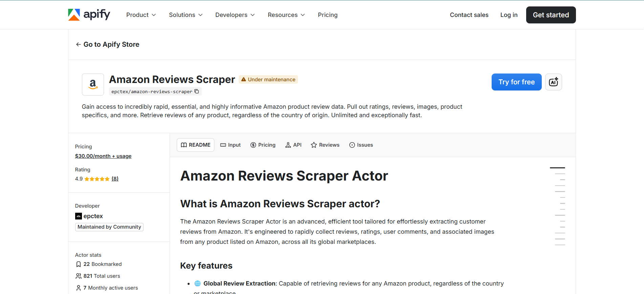Click Log in link

pos(509,15)
